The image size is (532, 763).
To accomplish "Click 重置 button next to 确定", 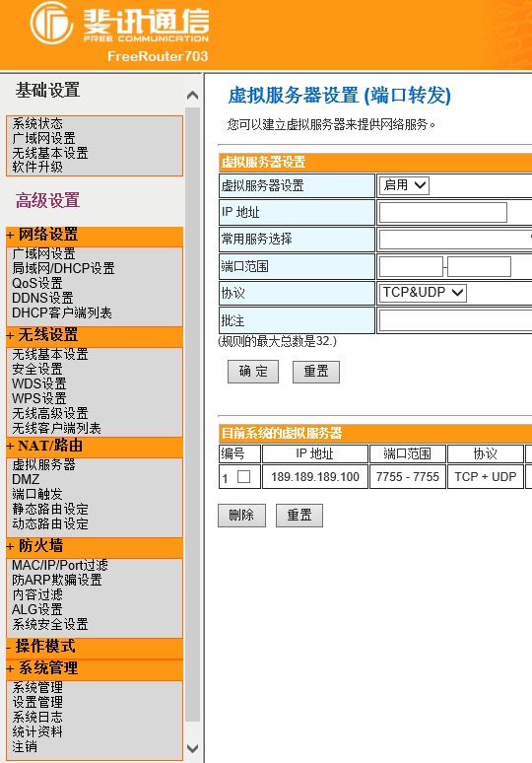I will (316, 372).
